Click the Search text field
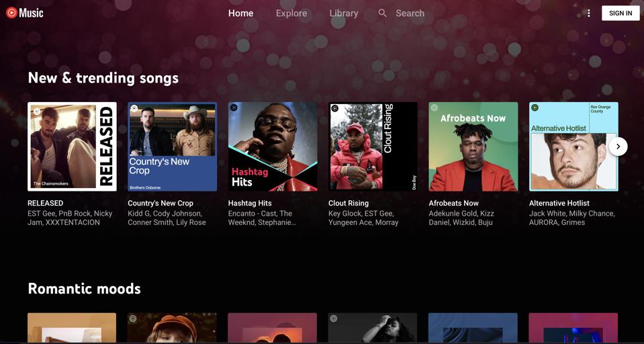Screen dimensions: 644x344 tap(410, 13)
